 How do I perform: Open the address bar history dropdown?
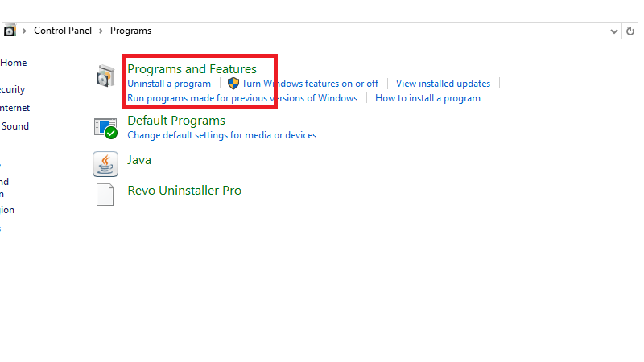[x=615, y=31]
